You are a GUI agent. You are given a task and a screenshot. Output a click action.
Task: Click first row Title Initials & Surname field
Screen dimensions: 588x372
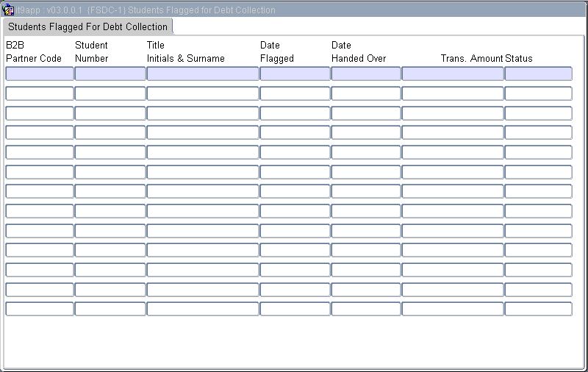203,74
